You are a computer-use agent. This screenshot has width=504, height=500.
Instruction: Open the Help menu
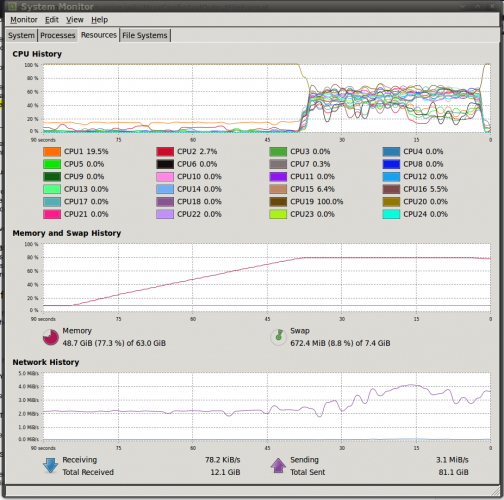pyautogui.click(x=100, y=20)
